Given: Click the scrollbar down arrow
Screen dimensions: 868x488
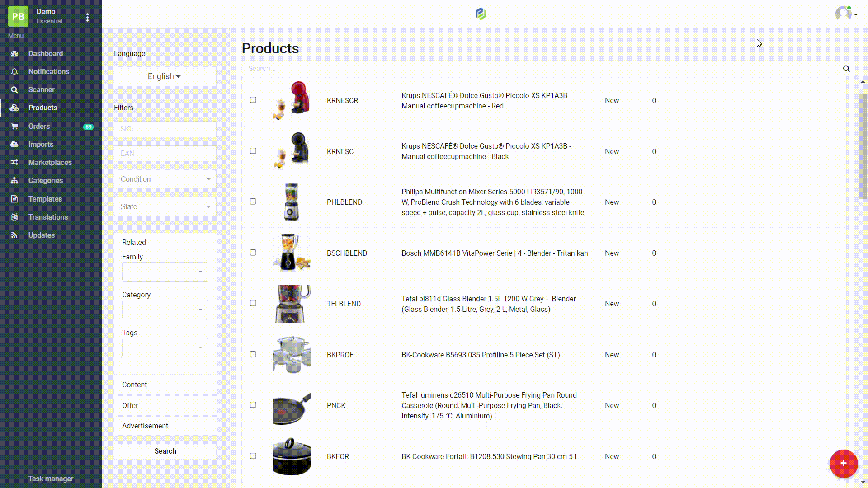Looking at the screenshot, I should 863,483.
